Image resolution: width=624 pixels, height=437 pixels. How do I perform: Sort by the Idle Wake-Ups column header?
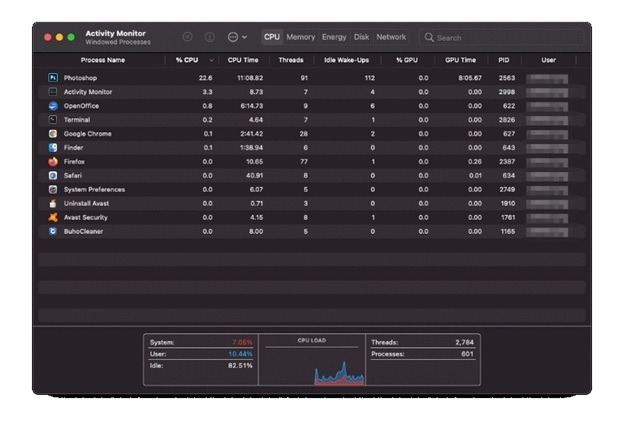point(346,60)
